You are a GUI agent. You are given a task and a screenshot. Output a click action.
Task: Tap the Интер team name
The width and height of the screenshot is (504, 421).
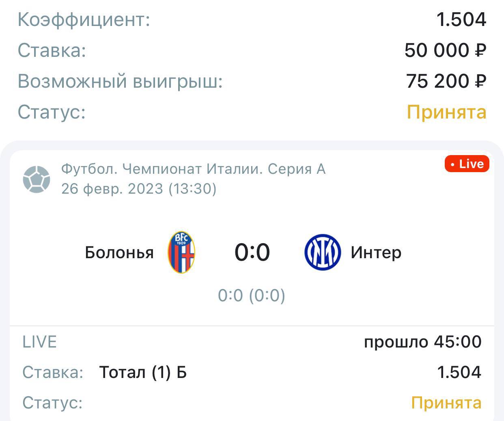coord(376,253)
